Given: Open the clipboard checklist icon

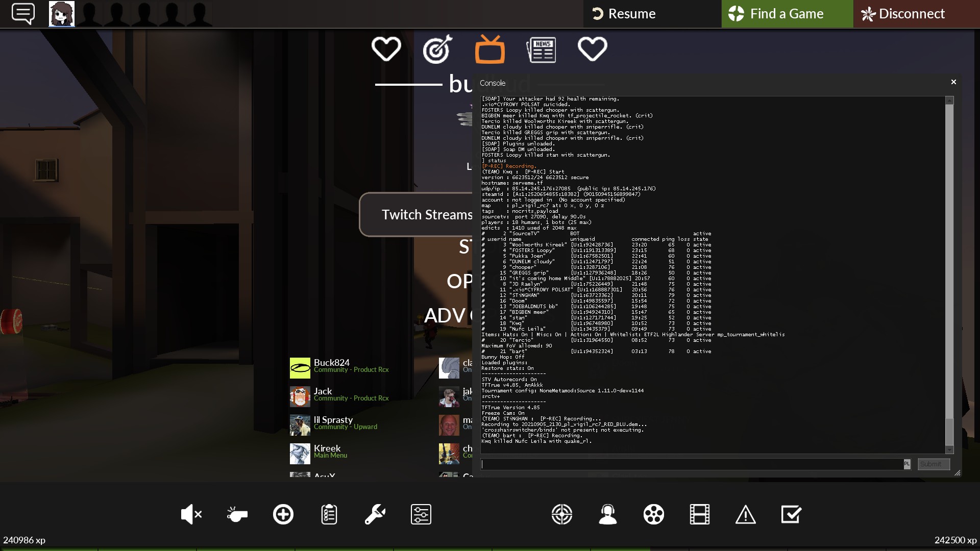Looking at the screenshot, I should click(329, 514).
